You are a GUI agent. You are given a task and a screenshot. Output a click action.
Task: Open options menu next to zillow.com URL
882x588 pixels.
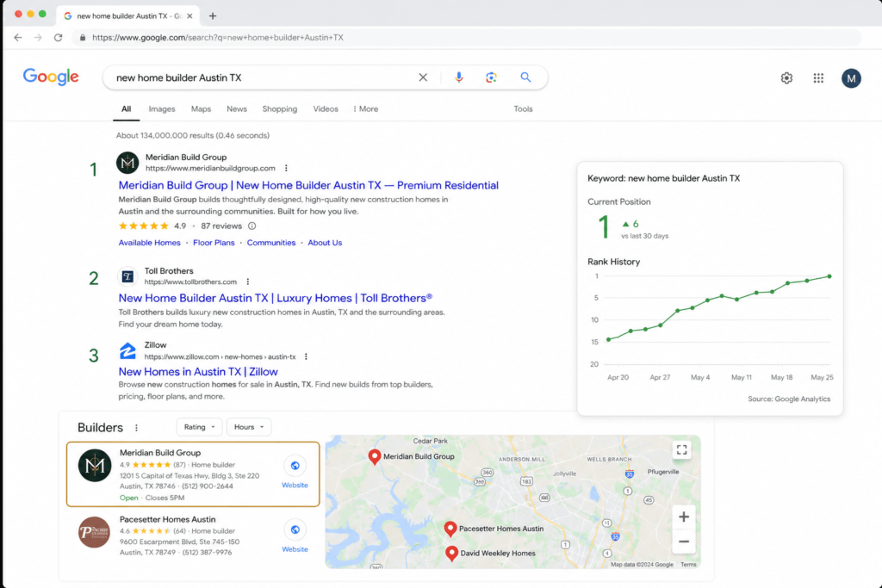(x=306, y=356)
